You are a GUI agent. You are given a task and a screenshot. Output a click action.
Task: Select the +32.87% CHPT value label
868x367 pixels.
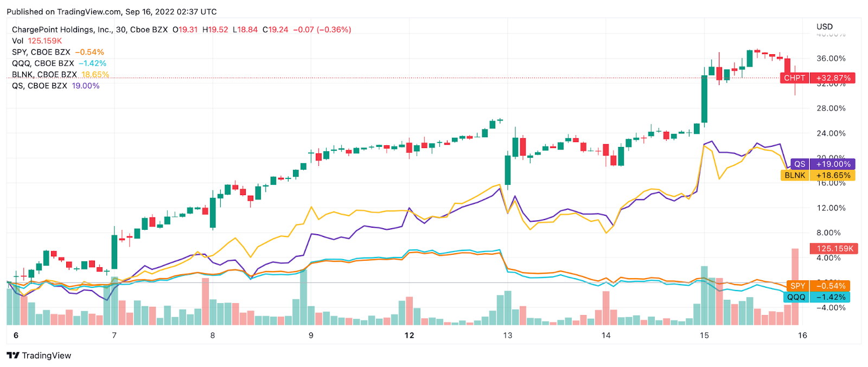833,78
